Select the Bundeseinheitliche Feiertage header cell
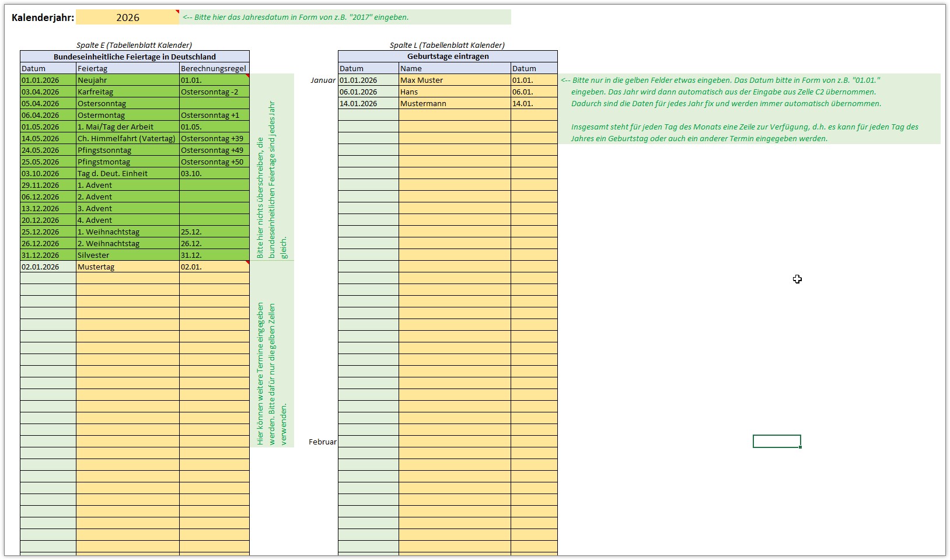The image size is (950, 560). [x=135, y=57]
